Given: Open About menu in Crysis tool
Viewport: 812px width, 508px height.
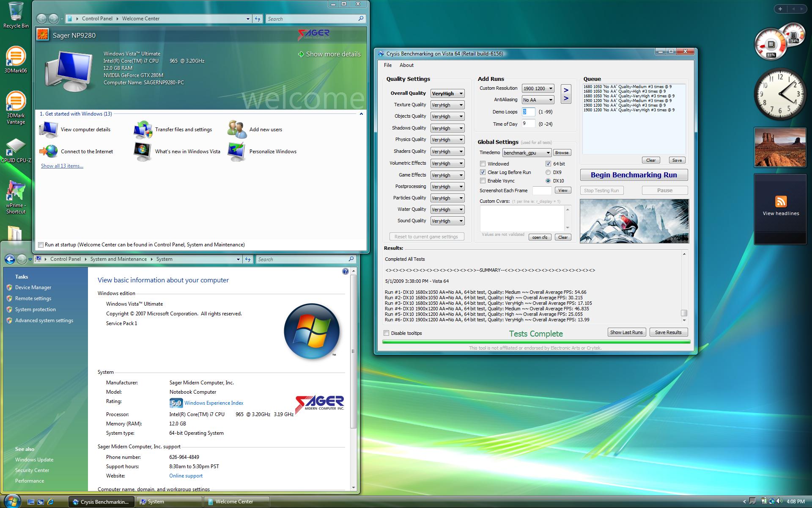Looking at the screenshot, I should click(x=406, y=65).
